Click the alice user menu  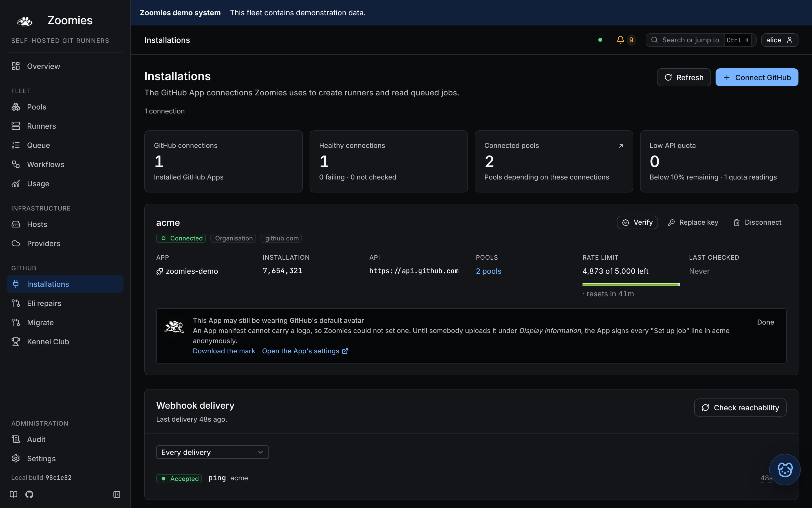click(x=779, y=40)
